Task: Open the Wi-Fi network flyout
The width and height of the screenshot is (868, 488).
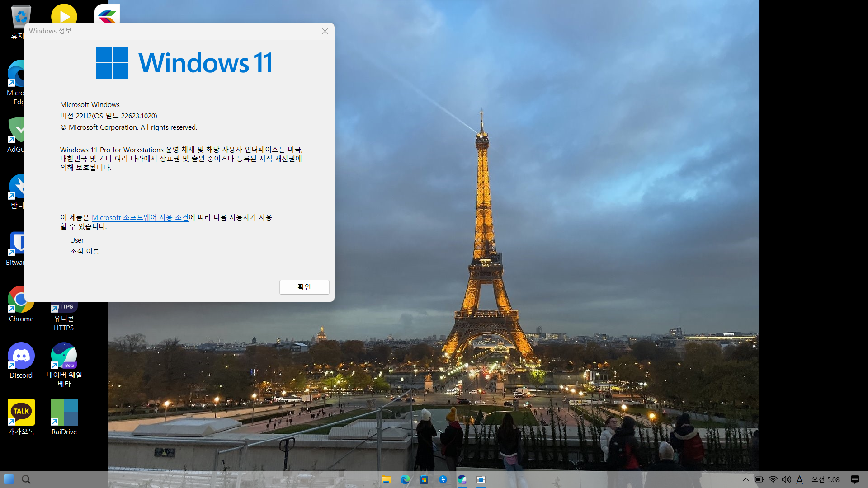Action: tap(773, 479)
